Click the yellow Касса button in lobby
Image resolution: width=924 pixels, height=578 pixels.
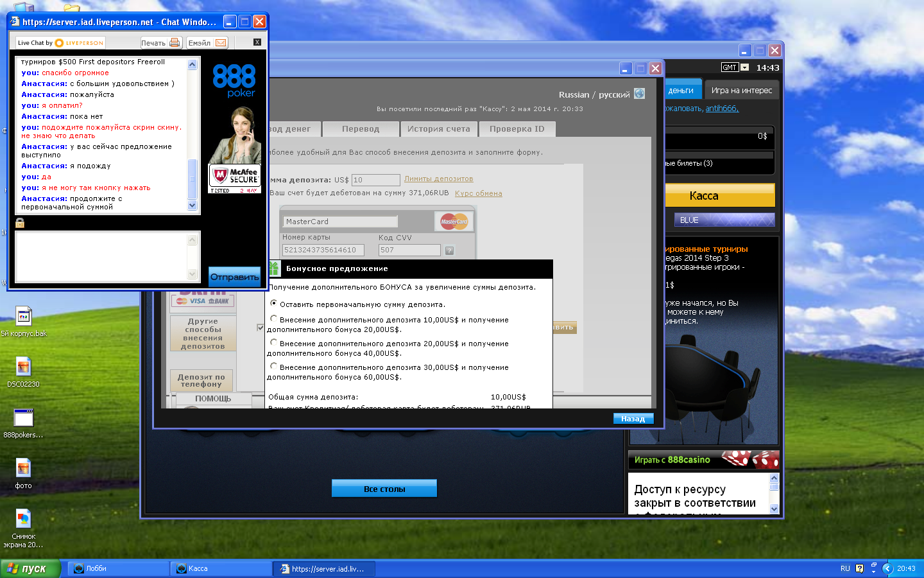coord(720,196)
